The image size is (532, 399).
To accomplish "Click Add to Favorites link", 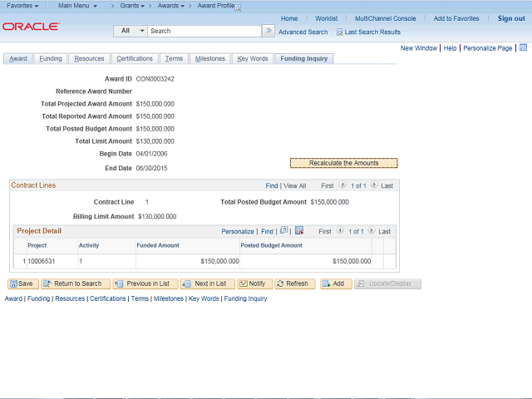I will click(x=456, y=18).
